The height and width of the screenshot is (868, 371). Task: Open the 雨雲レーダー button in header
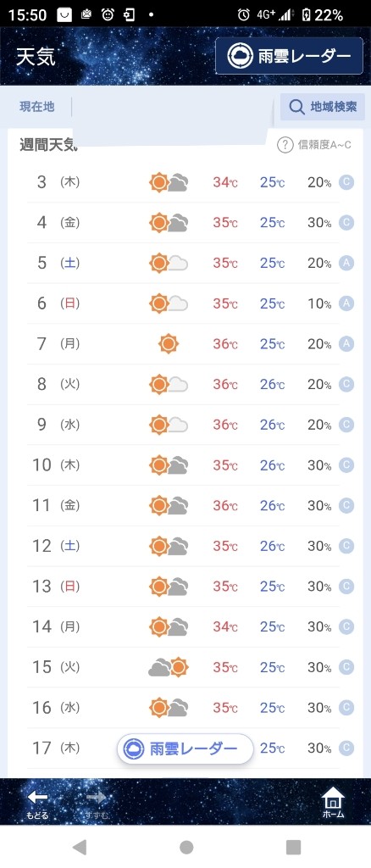pyautogui.click(x=289, y=56)
